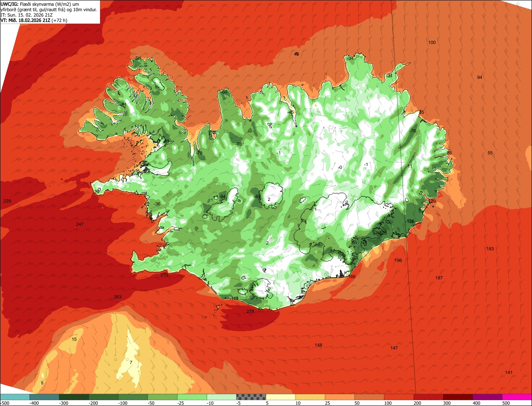The height and width of the screenshot is (406, 532).
Task: Click the map value 278 off the south coast
Action: pyautogui.click(x=250, y=311)
